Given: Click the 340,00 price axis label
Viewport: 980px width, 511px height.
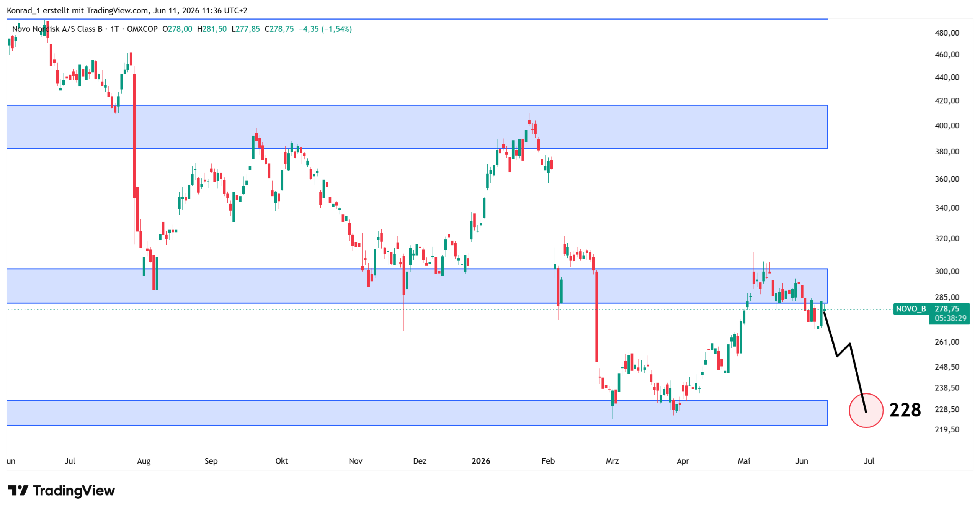Looking at the screenshot, I should [x=947, y=208].
